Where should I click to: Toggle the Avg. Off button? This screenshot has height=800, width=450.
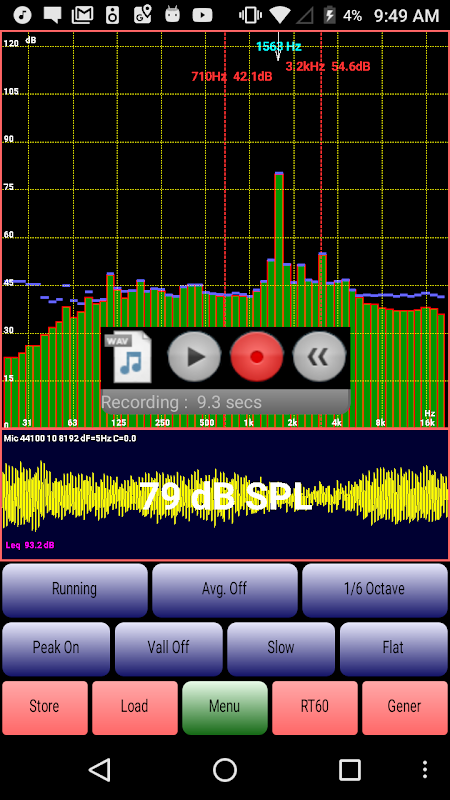[x=224, y=590]
